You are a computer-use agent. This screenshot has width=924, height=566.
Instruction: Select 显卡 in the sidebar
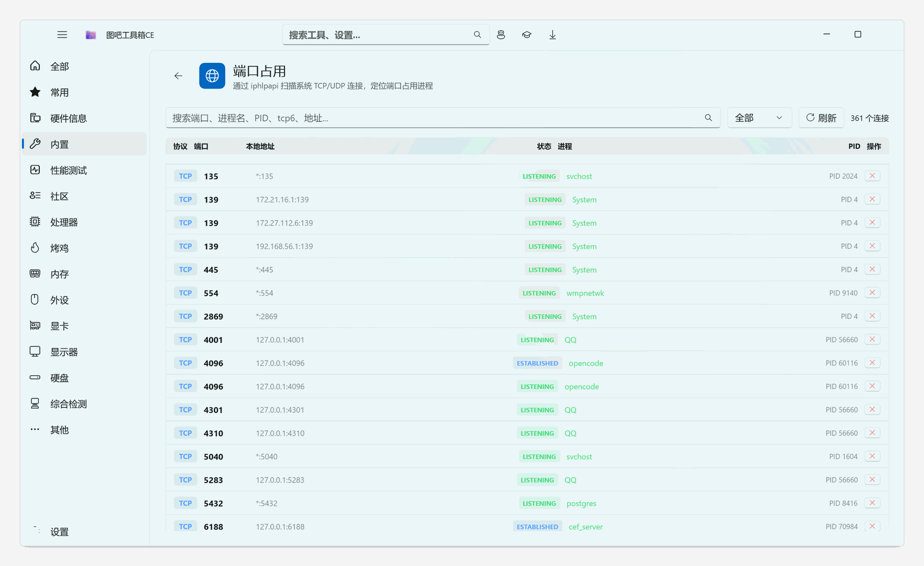click(x=84, y=326)
